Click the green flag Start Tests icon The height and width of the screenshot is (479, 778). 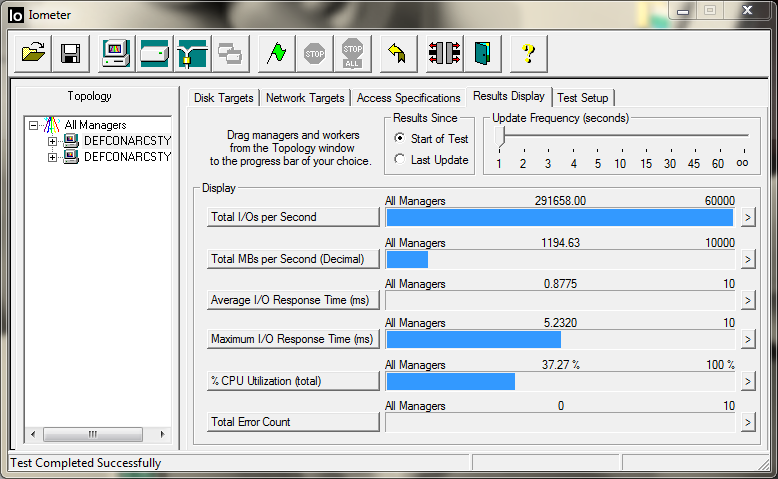[276, 54]
